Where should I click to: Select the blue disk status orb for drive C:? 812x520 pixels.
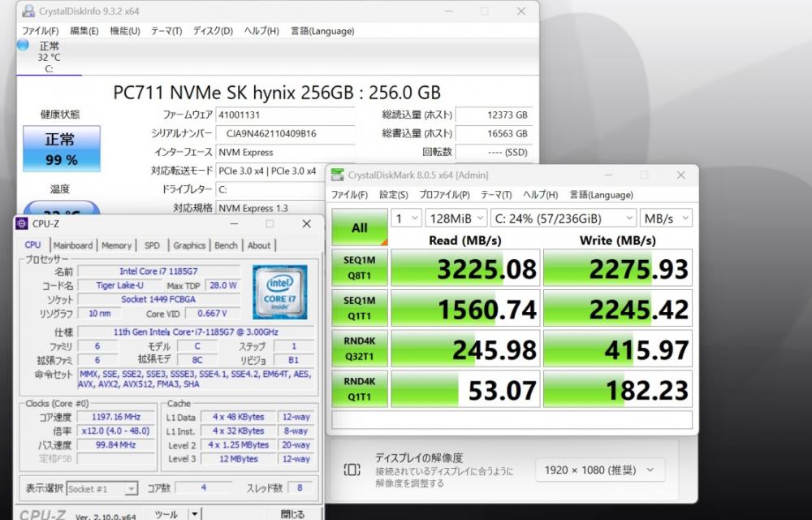pos(23,45)
